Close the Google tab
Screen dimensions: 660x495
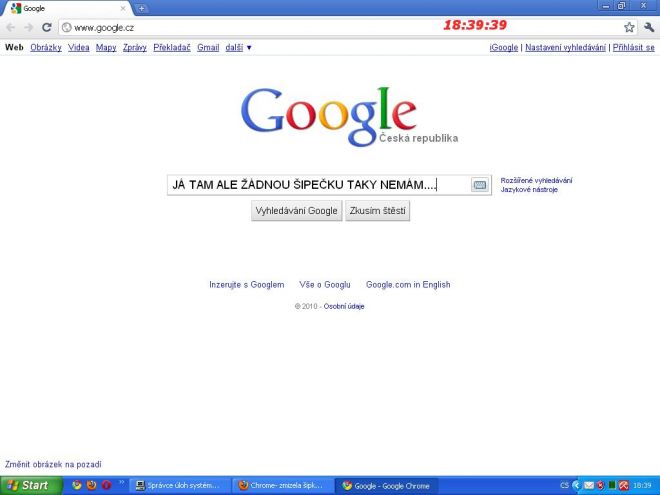tap(123, 8)
